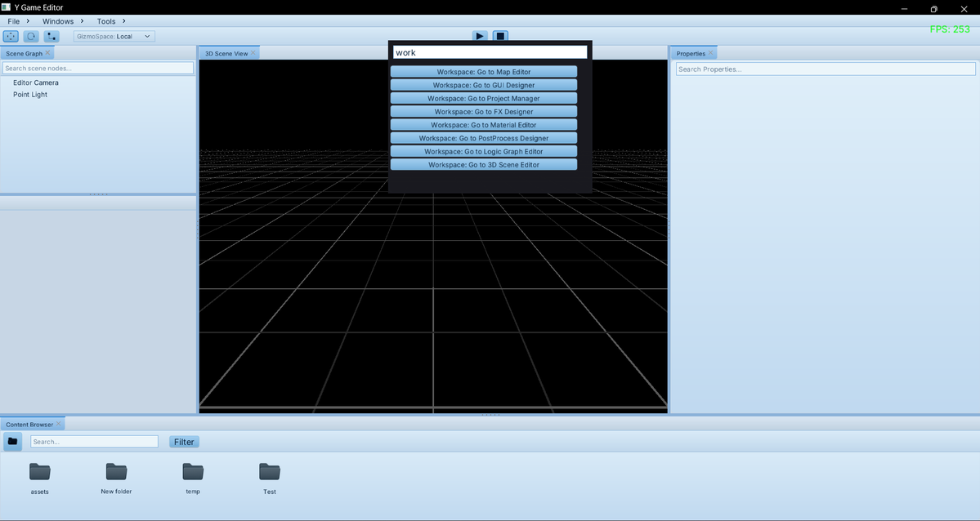The height and width of the screenshot is (521, 980).
Task: Select Editor Camera in scene graph
Action: (36, 82)
